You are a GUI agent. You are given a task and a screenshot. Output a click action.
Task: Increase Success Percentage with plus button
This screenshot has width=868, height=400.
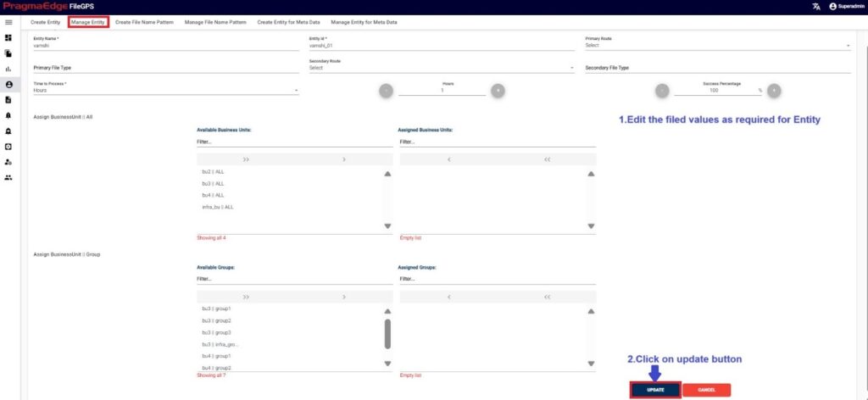(774, 90)
